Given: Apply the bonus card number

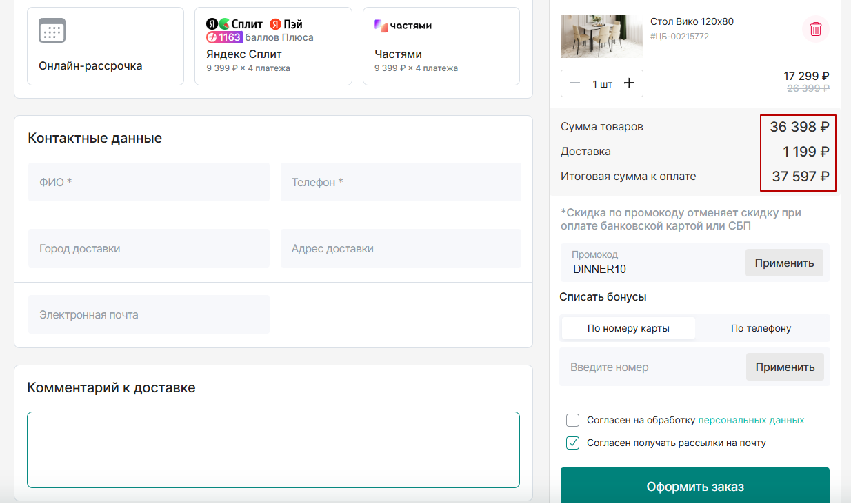Looking at the screenshot, I should coord(785,367).
